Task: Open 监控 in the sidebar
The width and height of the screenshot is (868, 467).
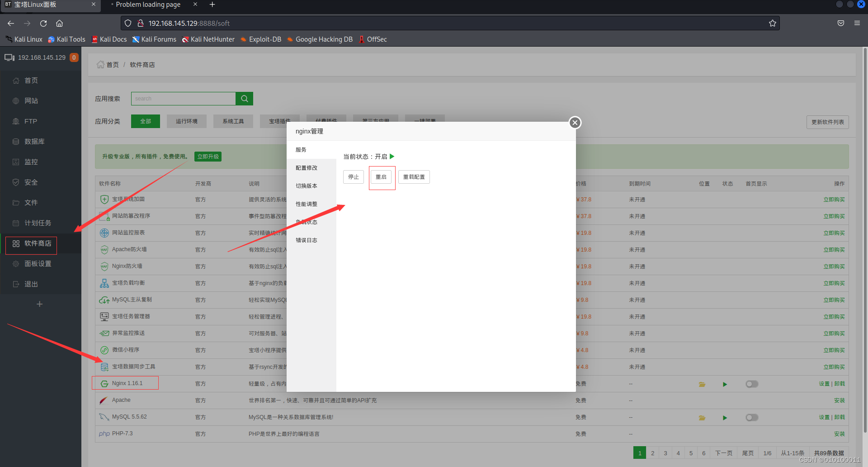Action: pos(31,162)
